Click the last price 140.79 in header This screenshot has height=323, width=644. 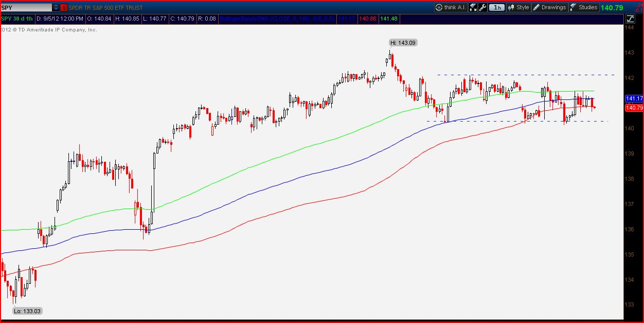coord(612,8)
